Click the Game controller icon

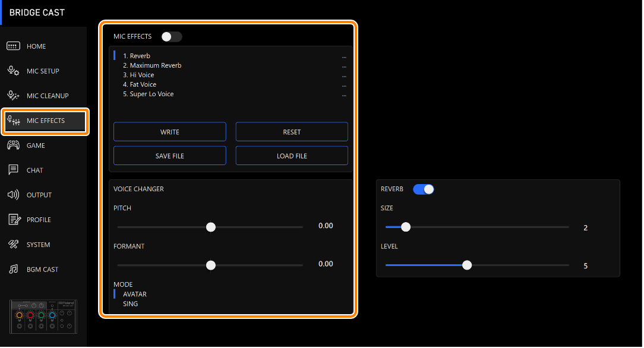13,145
